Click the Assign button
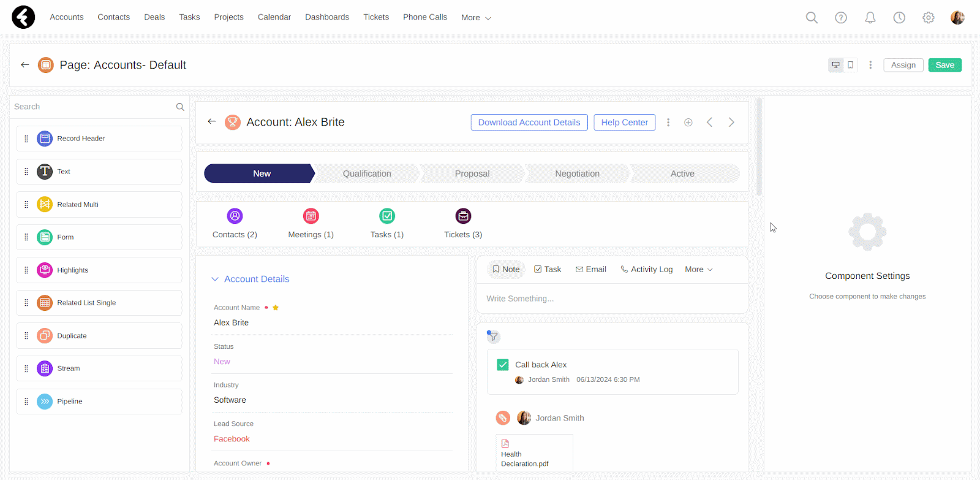This screenshot has width=980, height=480. [903, 65]
